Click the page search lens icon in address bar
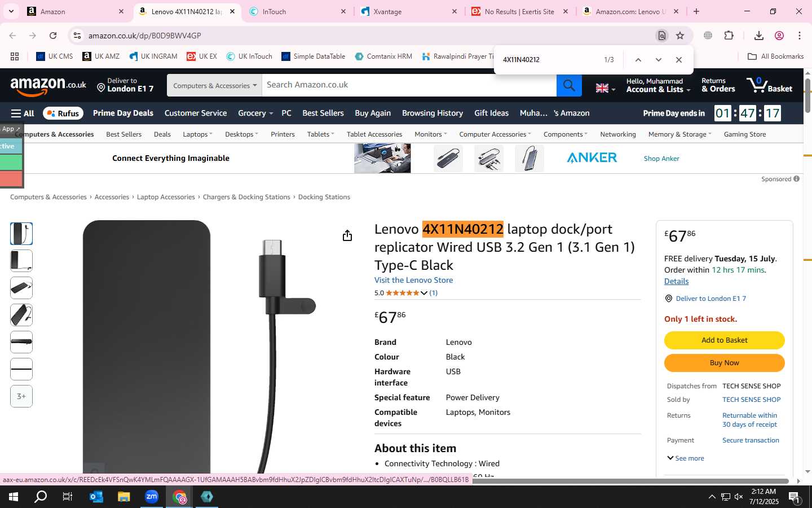812x508 pixels. pyautogui.click(x=662, y=36)
